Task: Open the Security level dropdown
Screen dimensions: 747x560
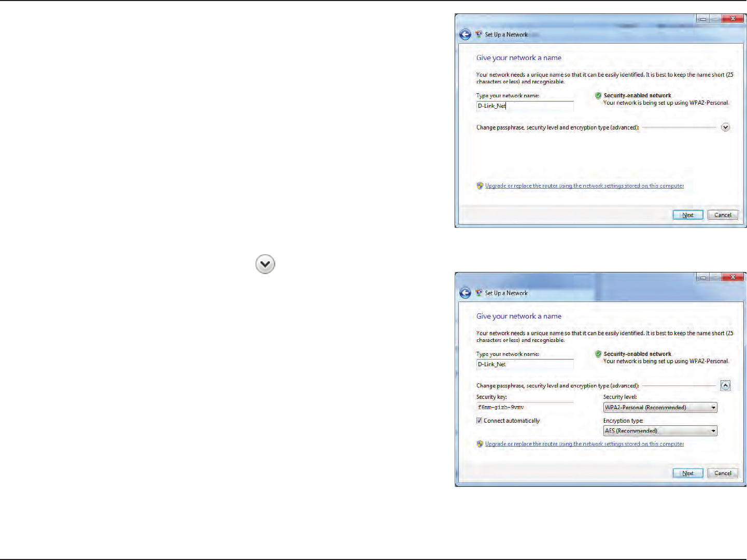Action: click(x=660, y=408)
